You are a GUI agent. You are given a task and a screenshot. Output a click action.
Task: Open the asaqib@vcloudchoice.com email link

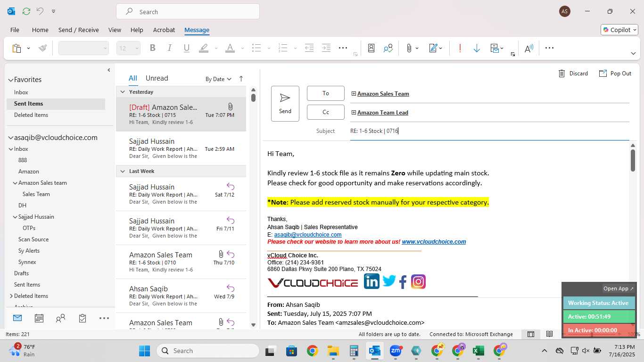click(x=308, y=234)
